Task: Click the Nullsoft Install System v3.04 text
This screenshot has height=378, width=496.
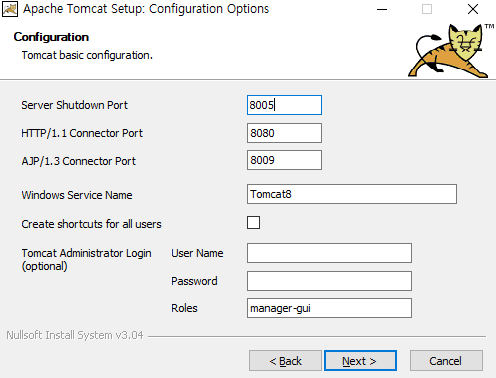Action: [75, 335]
